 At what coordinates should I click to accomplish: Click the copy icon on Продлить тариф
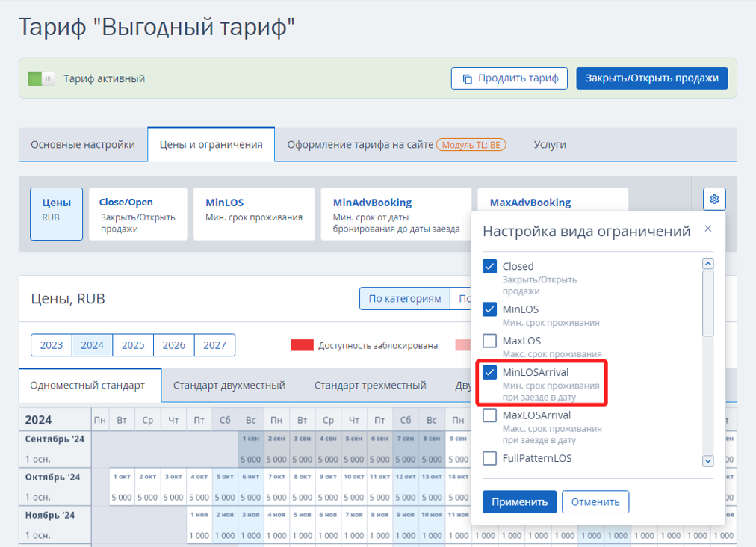point(467,78)
